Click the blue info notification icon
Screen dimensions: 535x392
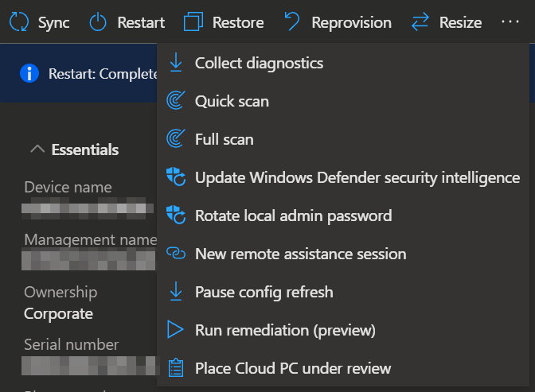pos(29,74)
